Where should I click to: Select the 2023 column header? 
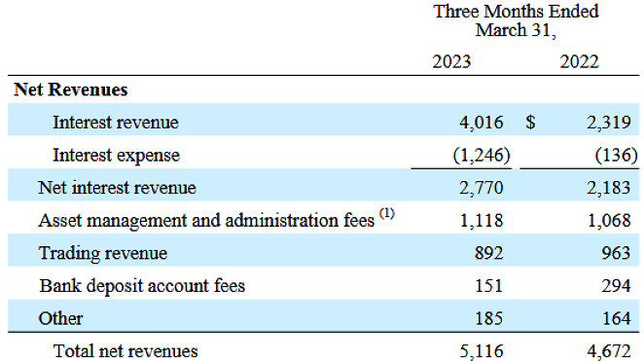(451, 61)
